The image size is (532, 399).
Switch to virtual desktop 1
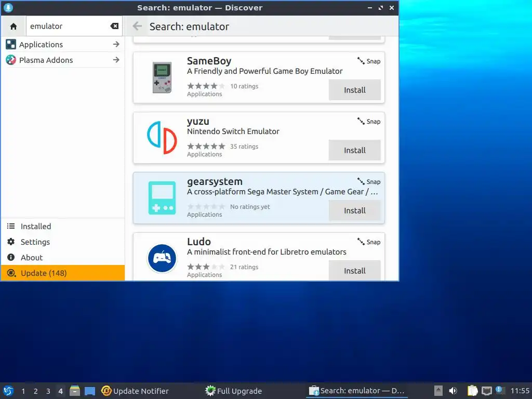pyautogui.click(x=23, y=391)
